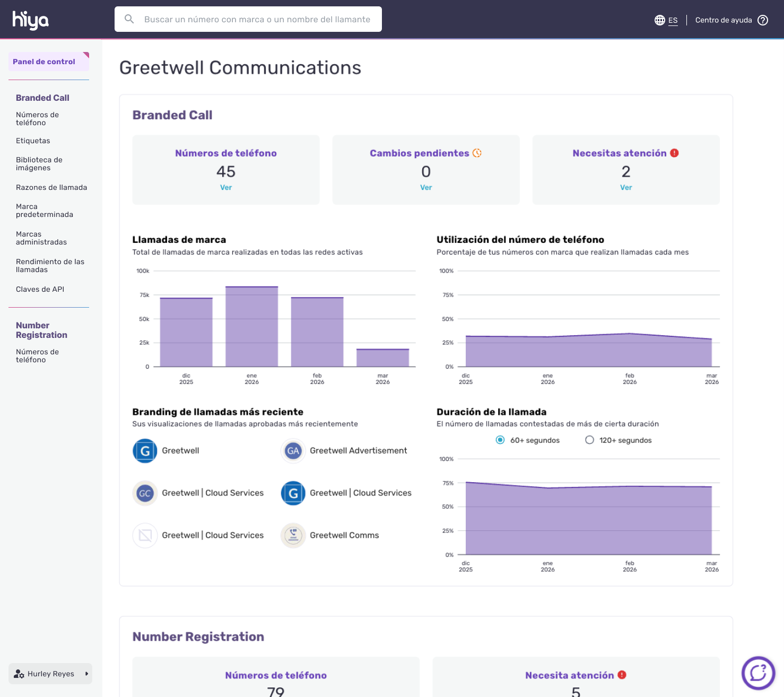Click the pending changes clock icon
Screen dimensions: 784x697
point(477,153)
